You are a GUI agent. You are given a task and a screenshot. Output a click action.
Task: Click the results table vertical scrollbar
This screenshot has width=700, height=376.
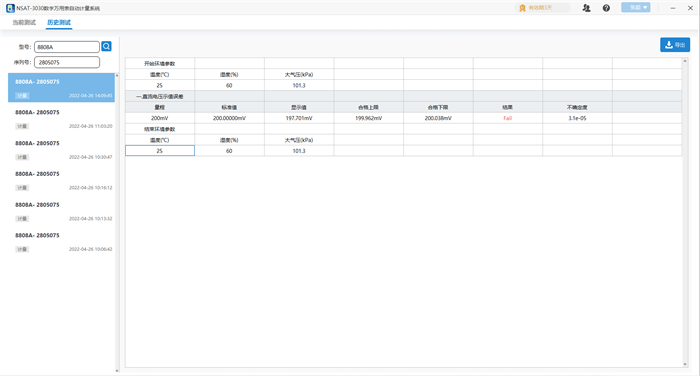point(685,213)
